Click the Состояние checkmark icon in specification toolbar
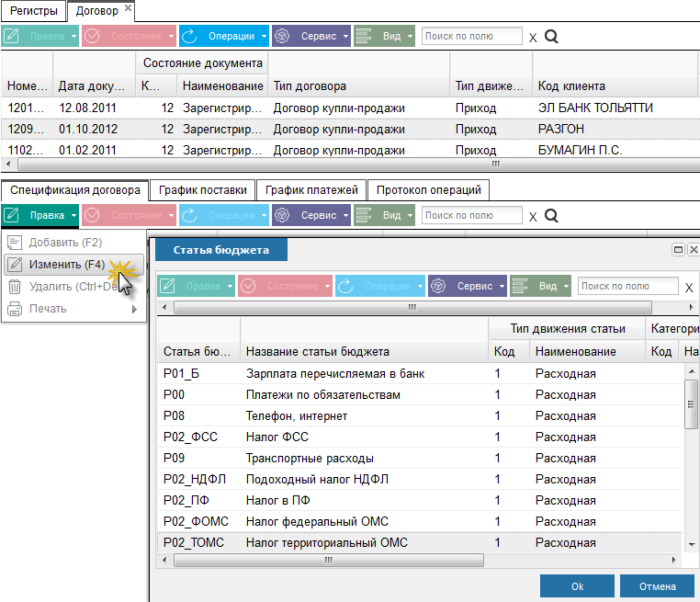The height and width of the screenshot is (602, 700). pyautogui.click(x=93, y=215)
